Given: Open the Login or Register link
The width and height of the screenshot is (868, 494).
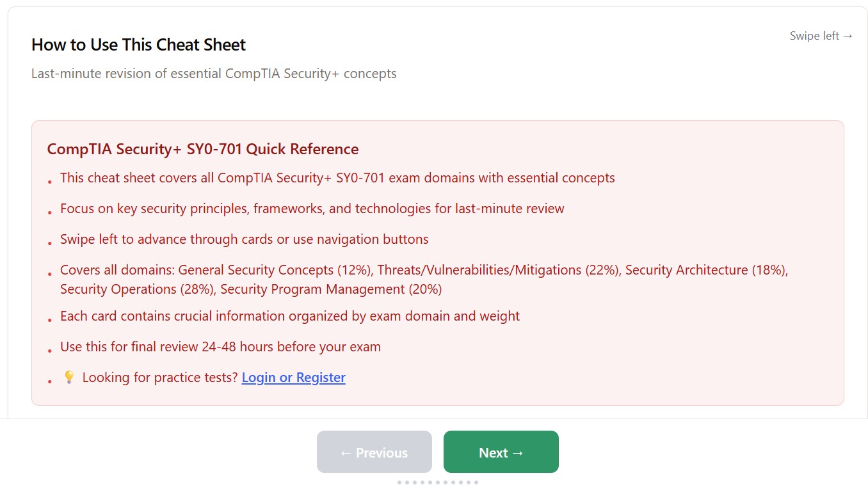Looking at the screenshot, I should click(x=293, y=378).
